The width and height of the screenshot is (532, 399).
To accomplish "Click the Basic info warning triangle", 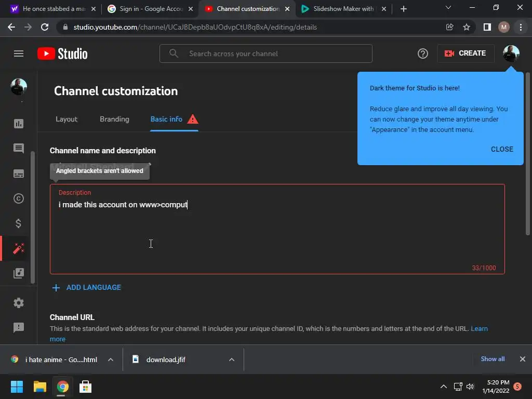I will [x=193, y=119].
